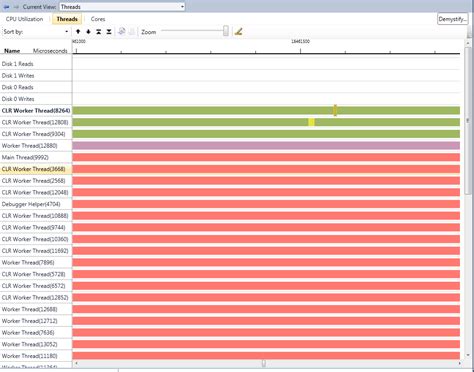The width and height of the screenshot is (474, 372).
Task: Click the vertical scrollbar thumb
Action: (468, 121)
